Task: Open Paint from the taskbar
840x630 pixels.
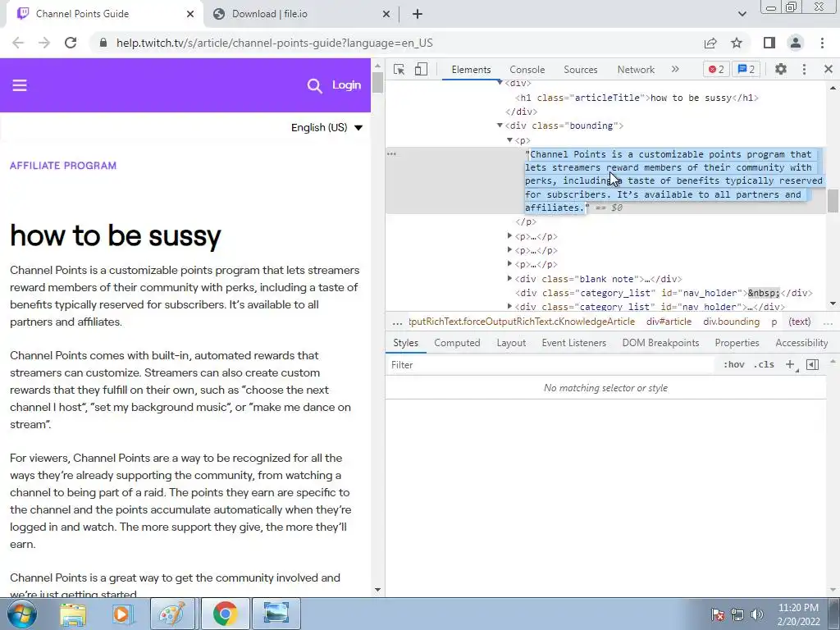Action: pyautogui.click(x=172, y=614)
